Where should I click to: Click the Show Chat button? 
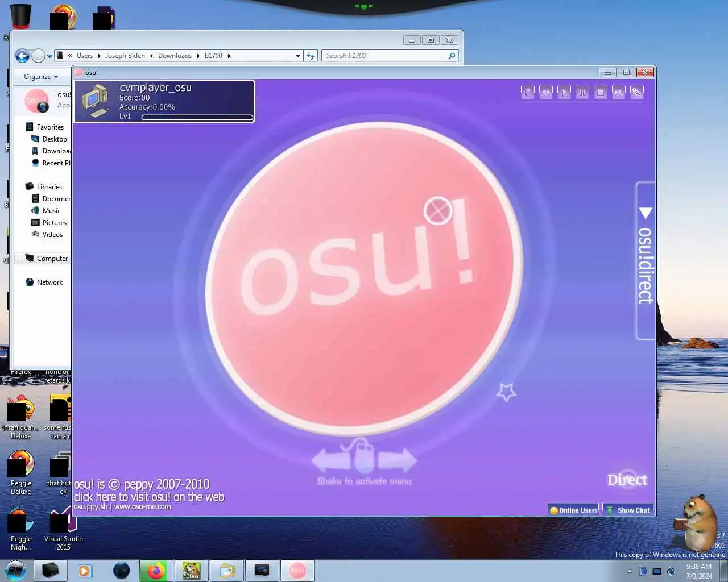coord(628,510)
